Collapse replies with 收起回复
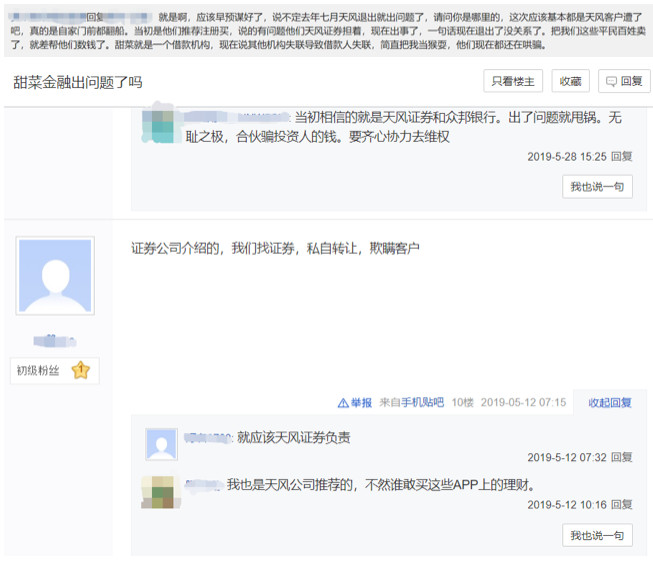653x564 pixels. coord(610,403)
